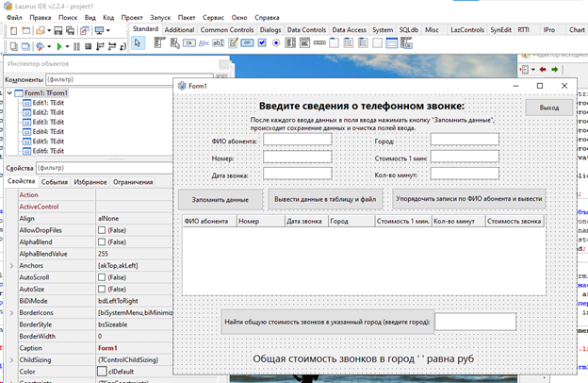Pick the TCheckBox component from palette
Image resolution: width=588 pixels, height=383 pixels.
coord(263,44)
